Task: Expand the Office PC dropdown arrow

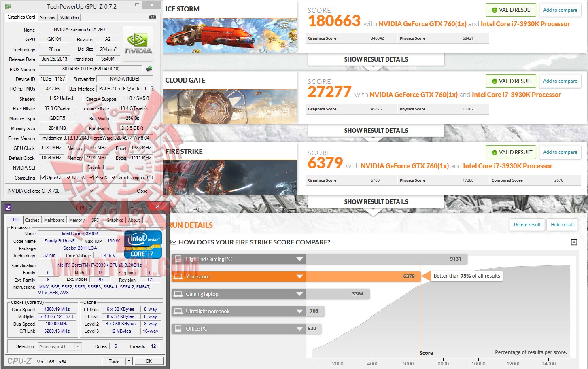Action: click(300, 329)
